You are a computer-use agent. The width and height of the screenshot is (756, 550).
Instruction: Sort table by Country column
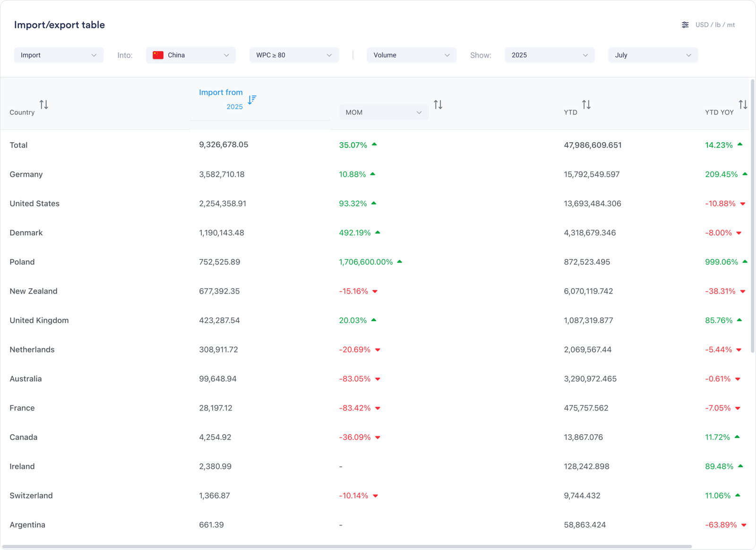[x=44, y=104]
